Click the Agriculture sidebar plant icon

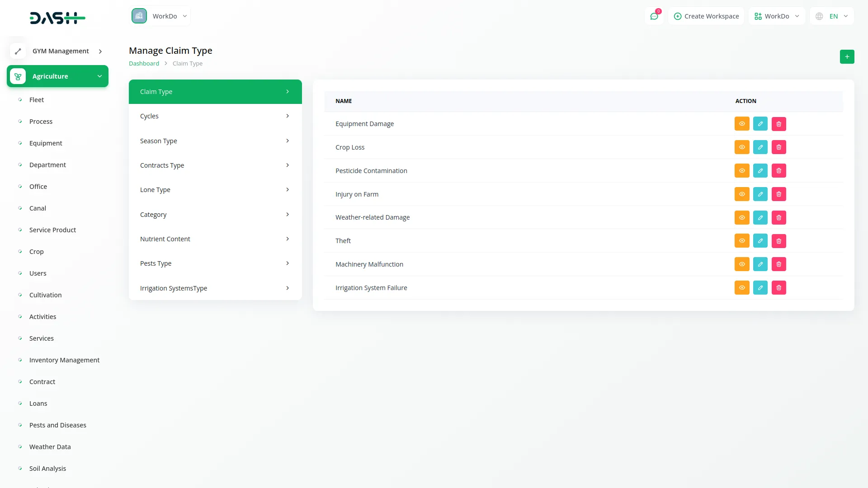(18, 76)
